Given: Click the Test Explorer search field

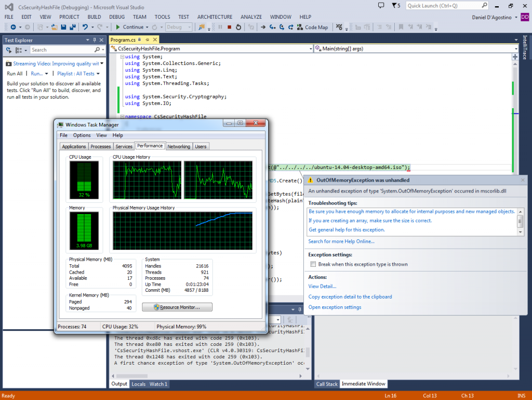Looking at the screenshot, I should pos(62,49).
